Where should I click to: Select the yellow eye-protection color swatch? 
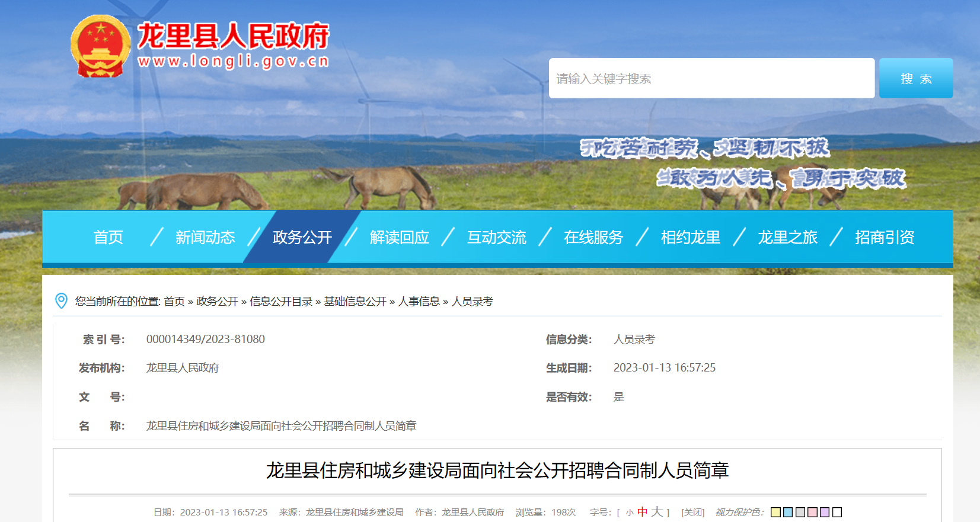tap(775, 512)
